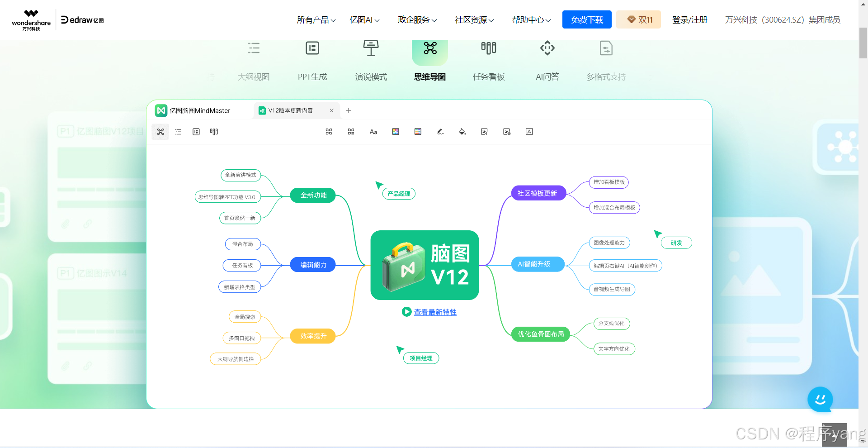Click the 免费下载 button

click(x=587, y=19)
